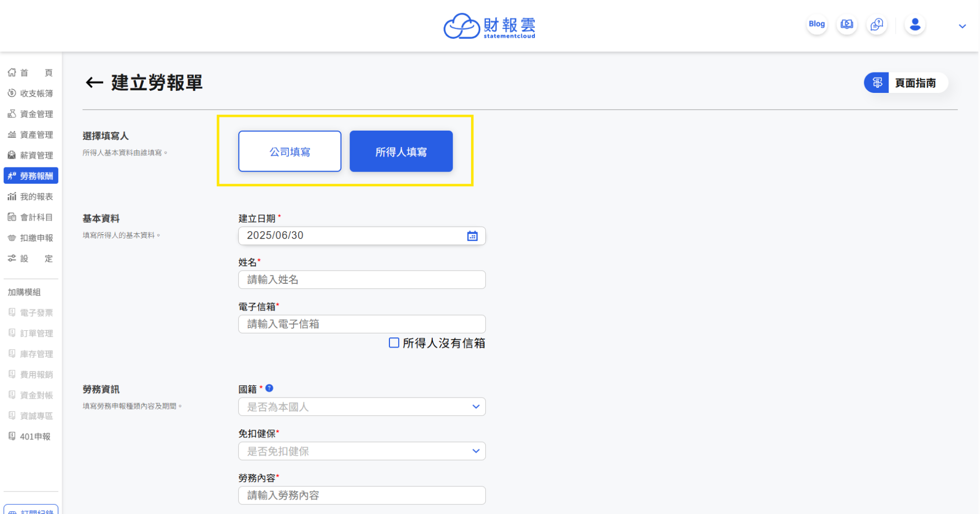Select 公司填寫 as the filler

(x=289, y=151)
